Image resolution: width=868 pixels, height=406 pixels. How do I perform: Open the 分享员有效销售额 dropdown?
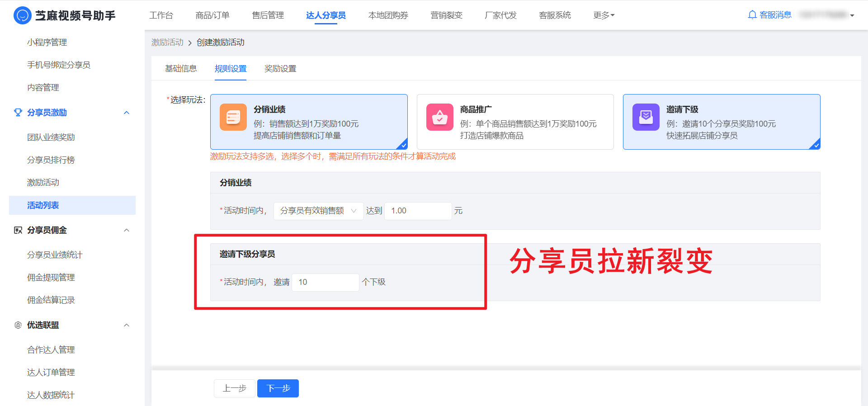click(x=319, y=211)
